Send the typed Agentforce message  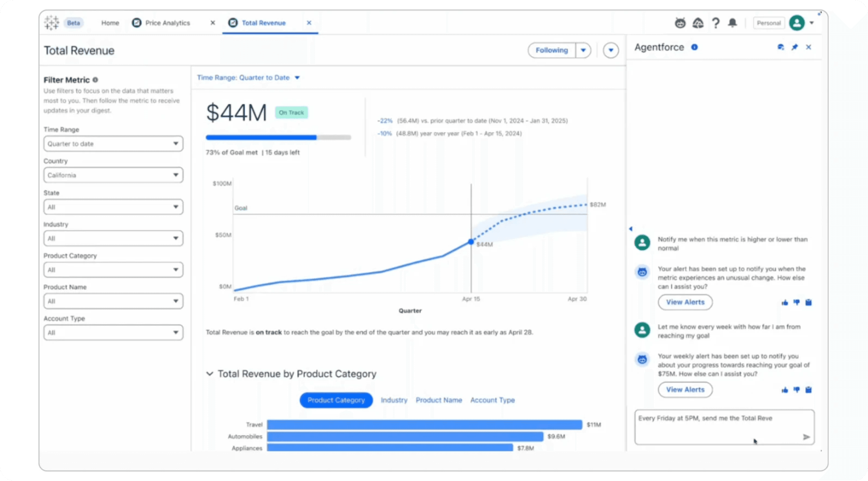[x=806, y=437]
